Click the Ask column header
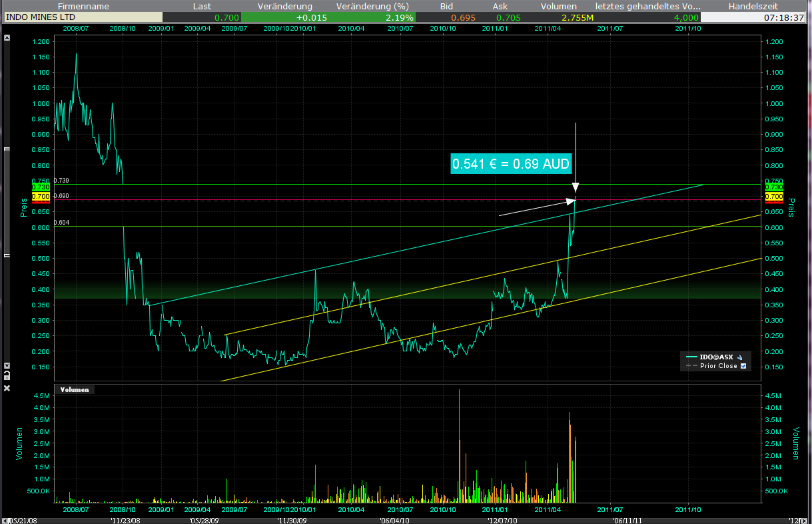Image resolution: width=812 pixels, height=524 pixels. (500, 6)
